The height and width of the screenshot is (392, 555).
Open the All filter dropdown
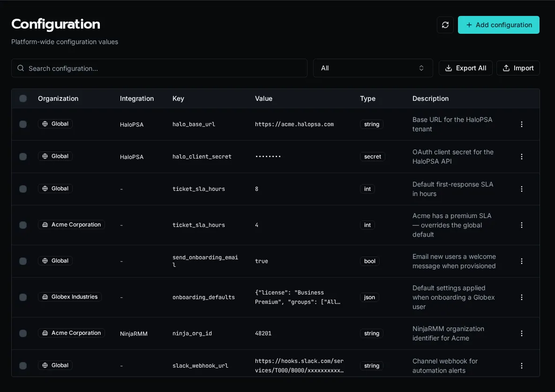point(373,68)
